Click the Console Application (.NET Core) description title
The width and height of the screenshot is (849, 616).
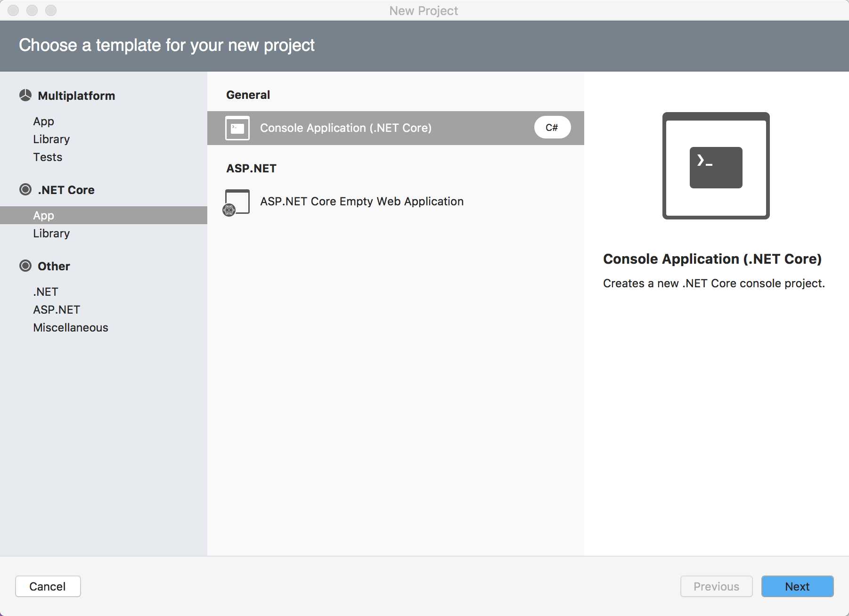pyautogui.click(x=712, y=259)
